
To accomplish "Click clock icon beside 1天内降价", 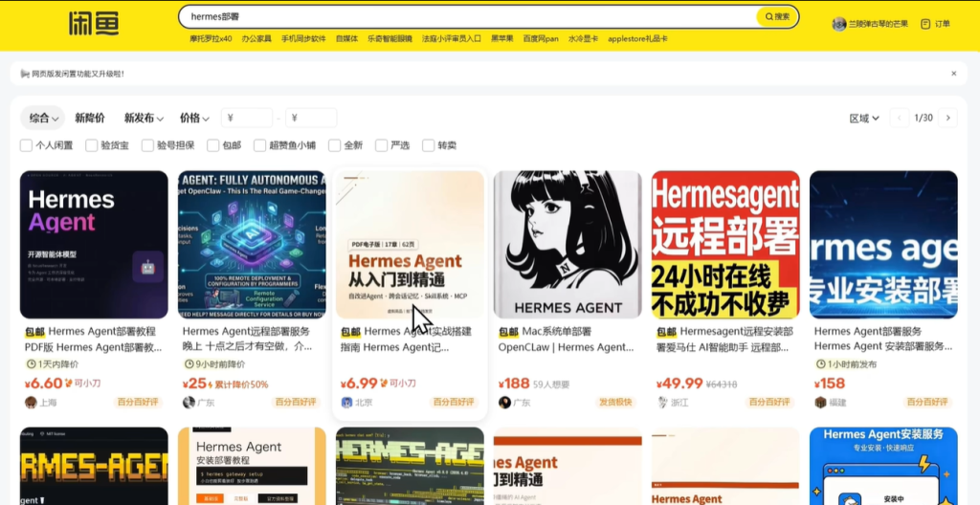I will (32, 363).
